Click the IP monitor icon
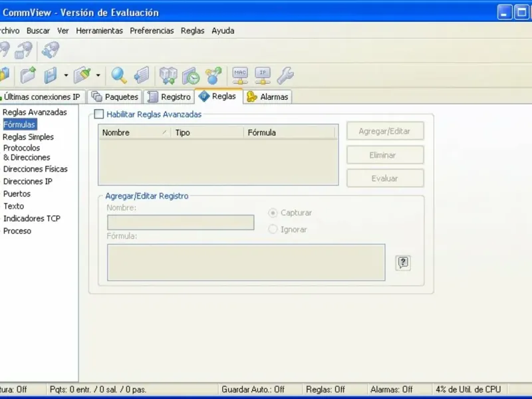 click(x=263, y=75)
